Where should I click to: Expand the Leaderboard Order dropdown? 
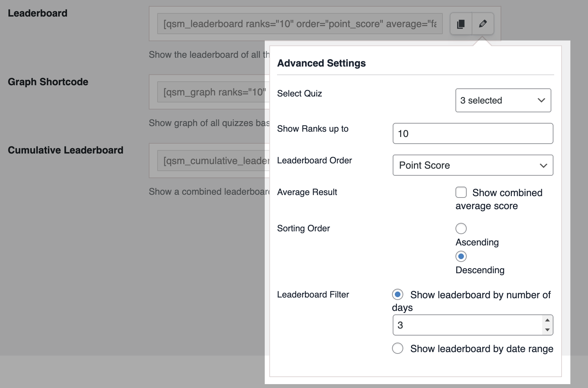click(473, 165)
